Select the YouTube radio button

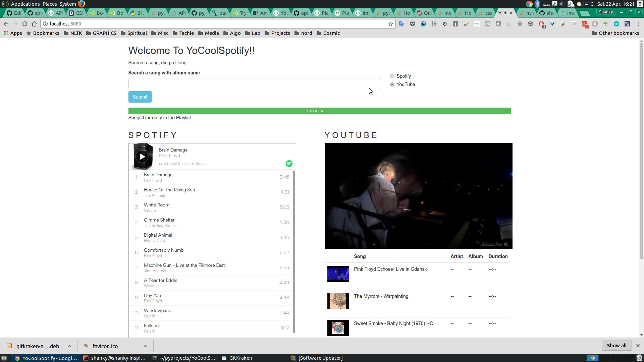pyautogui.click(x=392, y=84)
